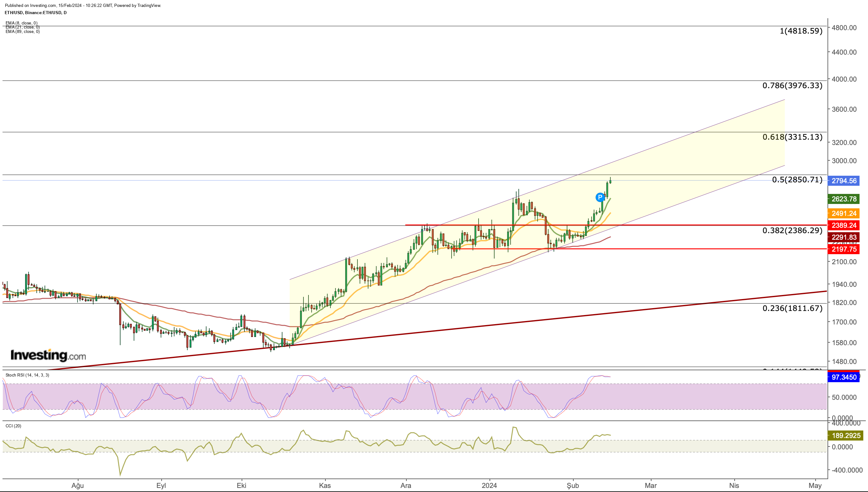Screen dimensions: 868x492
Task: Select the CCI (20) indicator label
Action: point(13,426)
